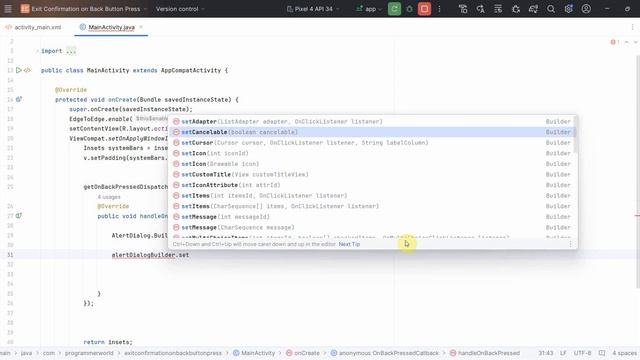Open IDE settings gear icon
The width and height of the screenshot is (640, 360).
click(x=569, y=9)
